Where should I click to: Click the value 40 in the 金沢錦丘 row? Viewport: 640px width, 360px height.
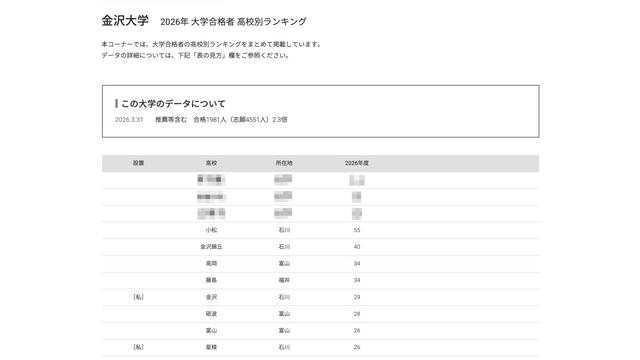coord(357,247)
